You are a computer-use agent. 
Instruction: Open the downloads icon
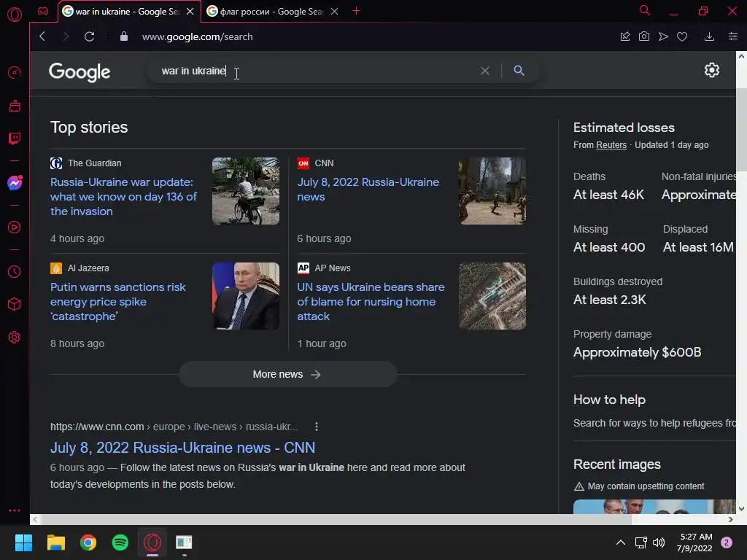click(709, 36)
